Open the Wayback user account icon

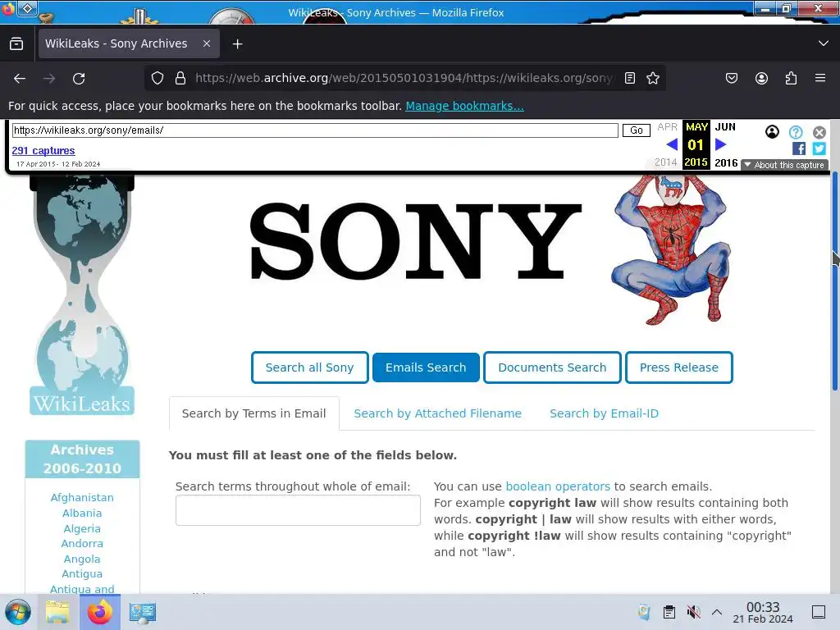772,132
